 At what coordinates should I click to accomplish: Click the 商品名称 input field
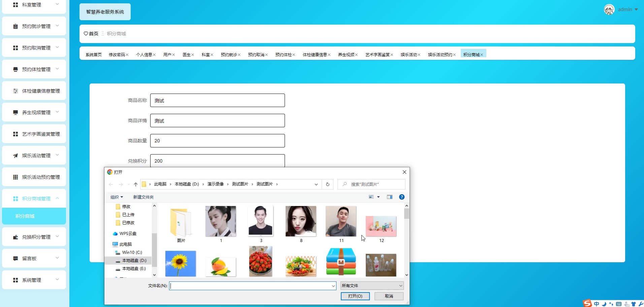coord(218,100)
